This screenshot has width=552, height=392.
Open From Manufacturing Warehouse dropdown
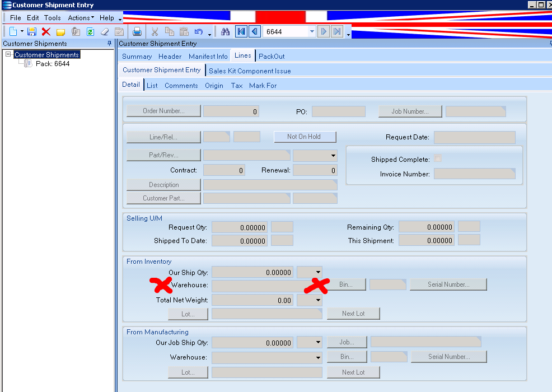point(318,357)
